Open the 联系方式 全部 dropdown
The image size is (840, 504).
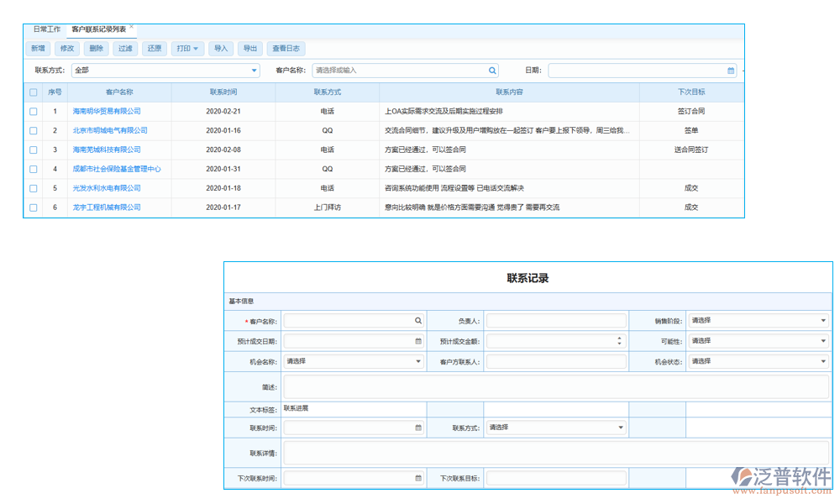coord(254,71)
